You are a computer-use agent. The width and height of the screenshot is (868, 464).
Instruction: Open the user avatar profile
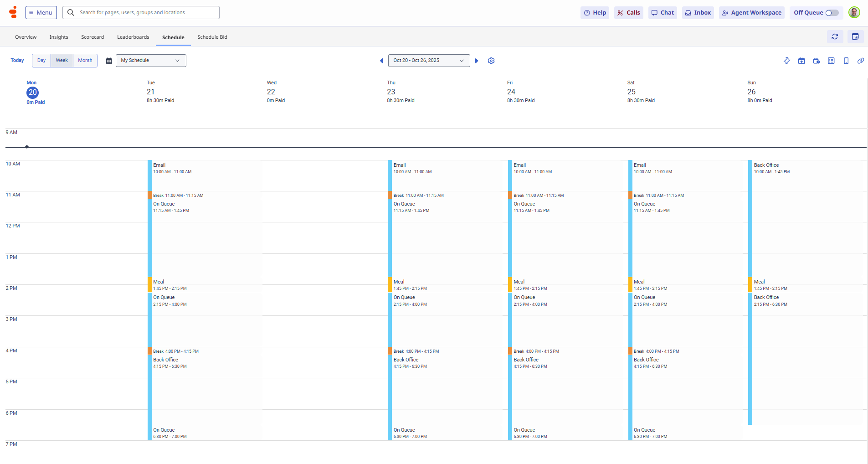pyautogui.click(x=854, y=12)
